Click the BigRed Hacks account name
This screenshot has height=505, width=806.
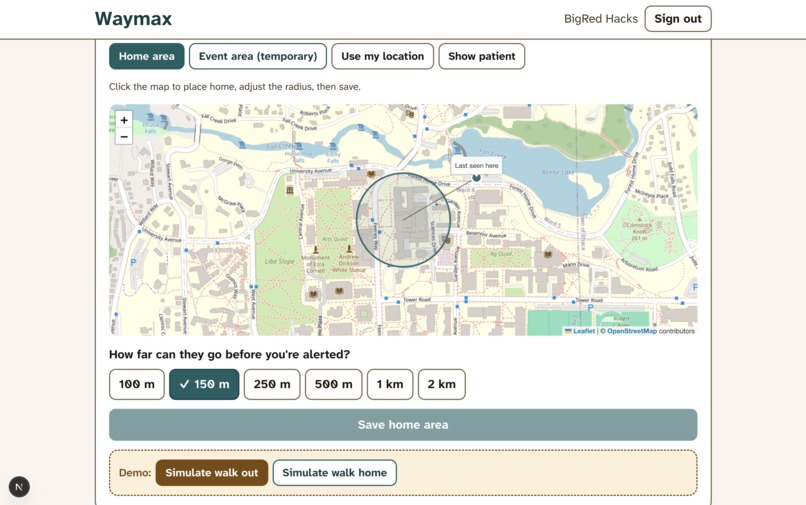pyautogui.click(x=601, y=19)
